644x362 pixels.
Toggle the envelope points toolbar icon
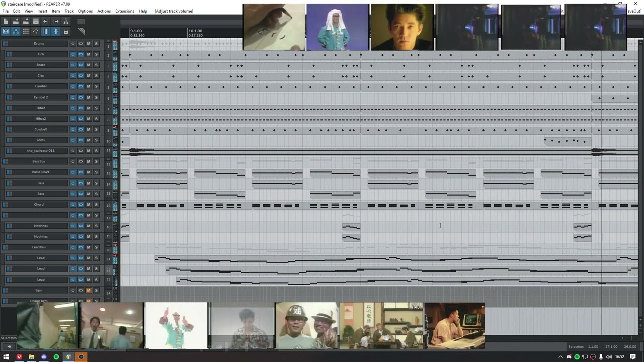coord(36,31)
